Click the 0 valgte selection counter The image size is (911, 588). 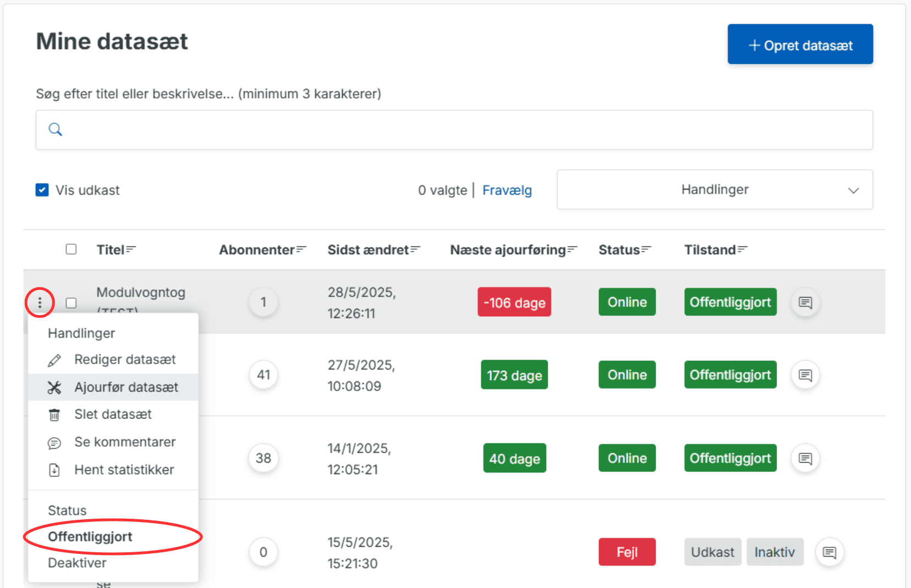[443, 190]
